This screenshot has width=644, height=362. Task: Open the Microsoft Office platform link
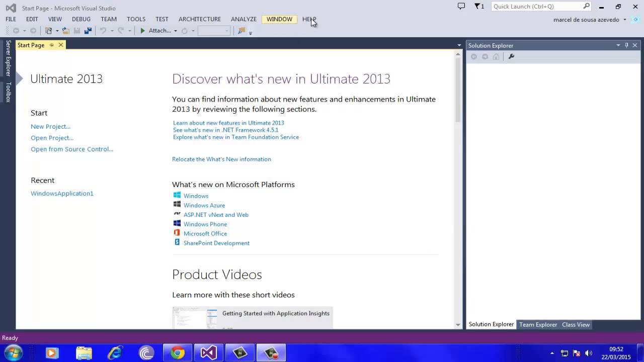coord(205,233)
